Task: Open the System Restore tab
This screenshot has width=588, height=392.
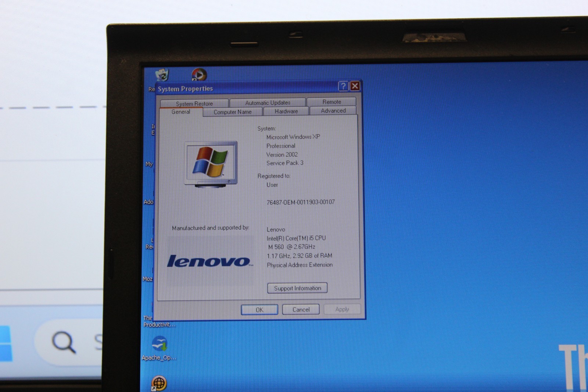Action: coord(194,103)
